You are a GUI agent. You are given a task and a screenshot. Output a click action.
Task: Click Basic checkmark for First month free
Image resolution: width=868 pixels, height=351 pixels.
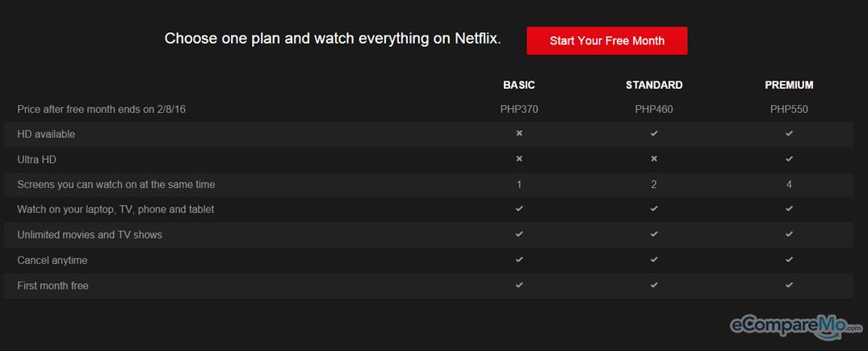[x=518, y=285]
